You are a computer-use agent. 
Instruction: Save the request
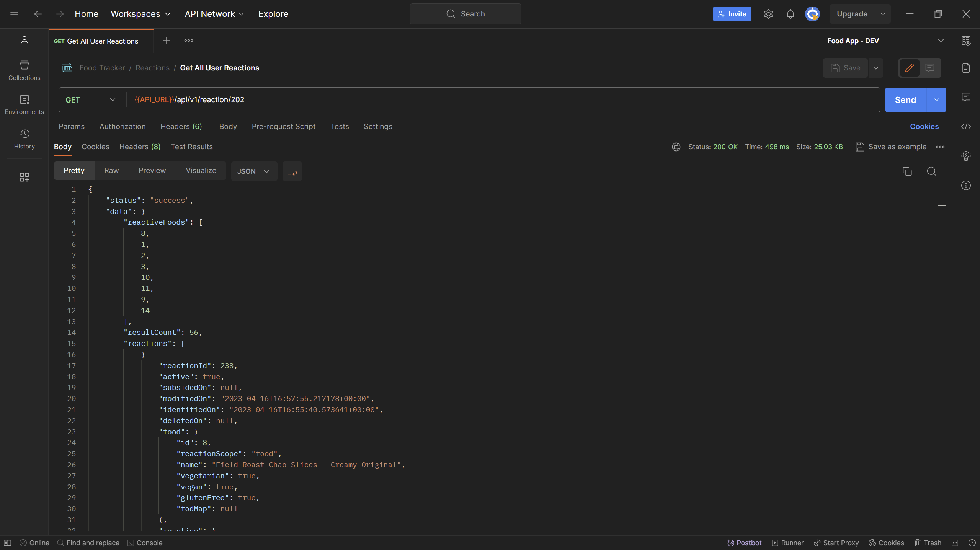(x=845, y=68)
